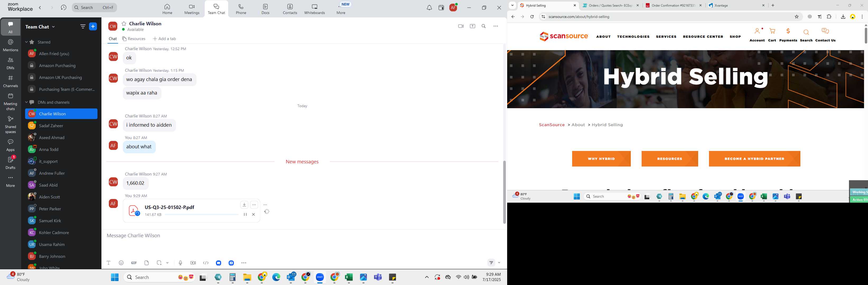Open Shared spaces in sidebar
868x285 pixels.
[11, 125]
